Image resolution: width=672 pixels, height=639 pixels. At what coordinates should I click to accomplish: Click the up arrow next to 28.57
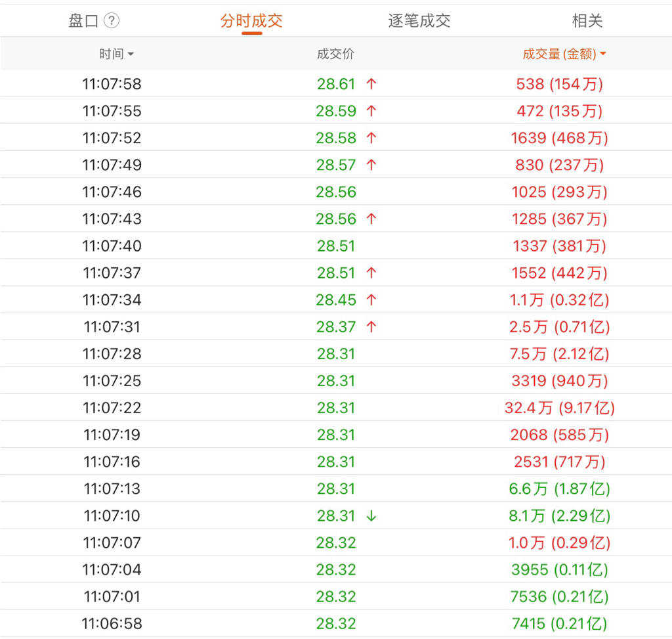(371, 165)
